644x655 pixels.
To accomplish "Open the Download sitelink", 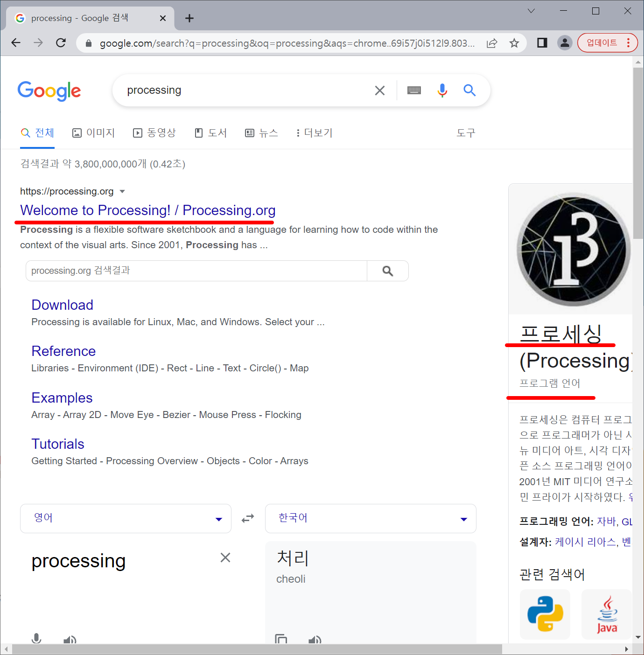I will (x=62, y=305).
